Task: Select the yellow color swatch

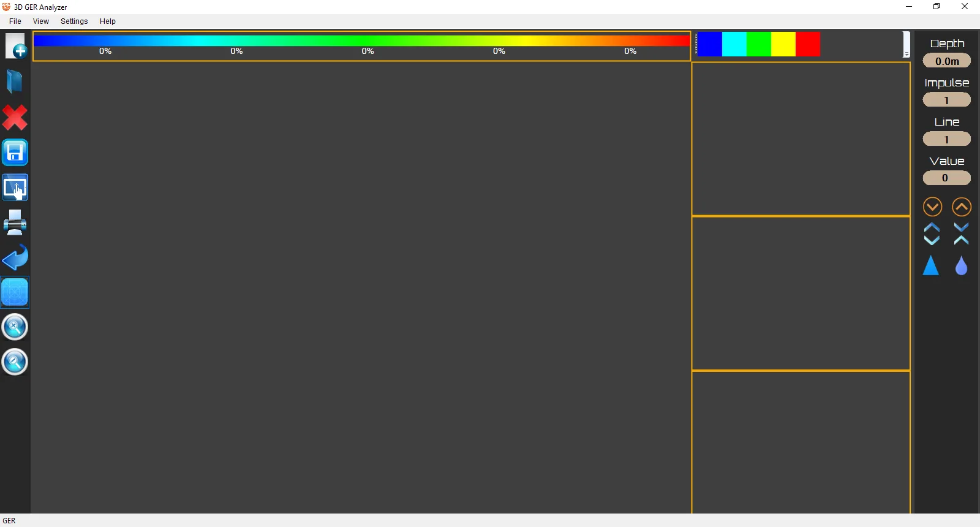Action: pos(783,44)
